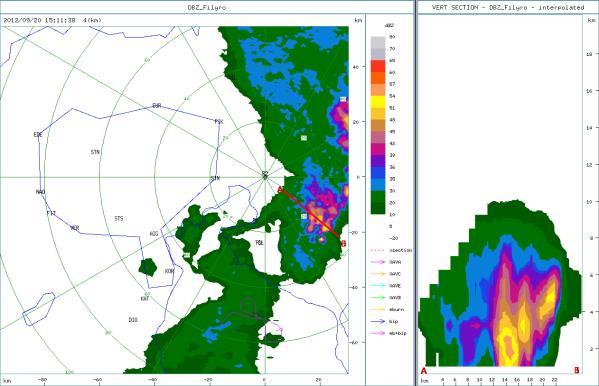Click the red B label in vertical section
This screenshot has height=386, width=599.
[576, 370]
